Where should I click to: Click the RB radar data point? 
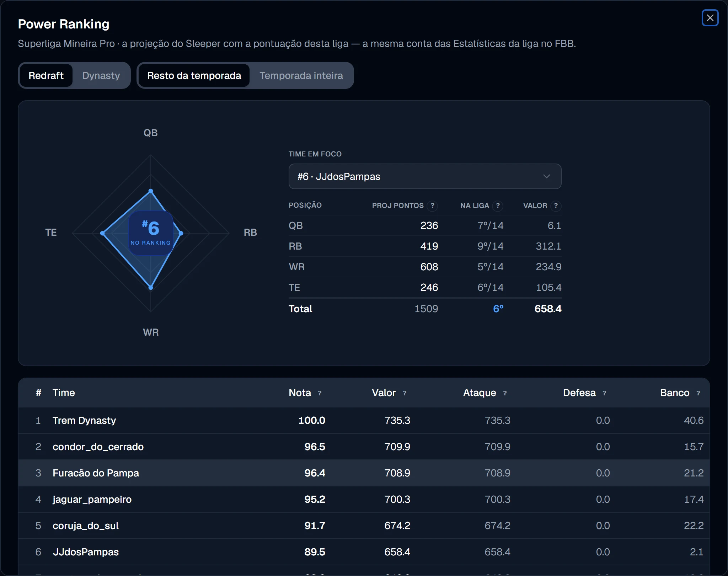tap(181, 233)
